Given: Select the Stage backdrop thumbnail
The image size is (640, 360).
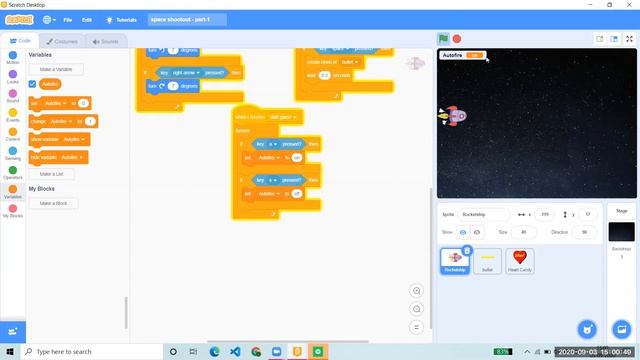Looking at the screenshot, I should tap(621, 232).
